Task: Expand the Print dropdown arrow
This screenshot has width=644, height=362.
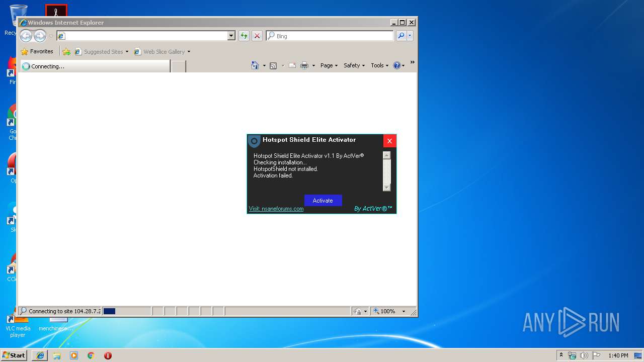Action: pyautogui.click(x=313, y=65)
